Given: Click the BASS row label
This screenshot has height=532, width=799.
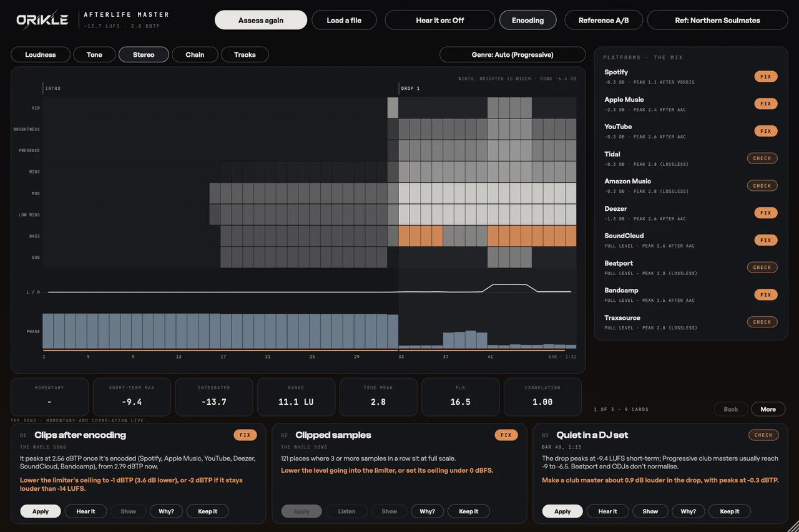Looking at the screenshot, I should point(34,236).
